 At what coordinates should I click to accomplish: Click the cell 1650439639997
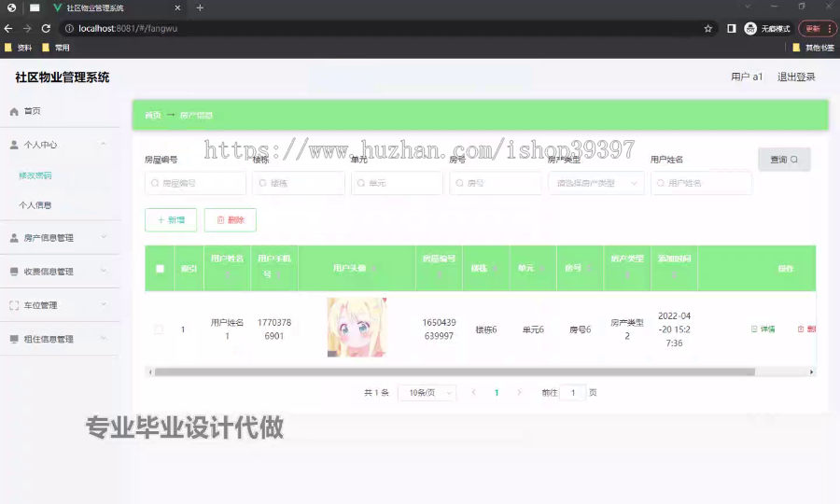[439, 329]
